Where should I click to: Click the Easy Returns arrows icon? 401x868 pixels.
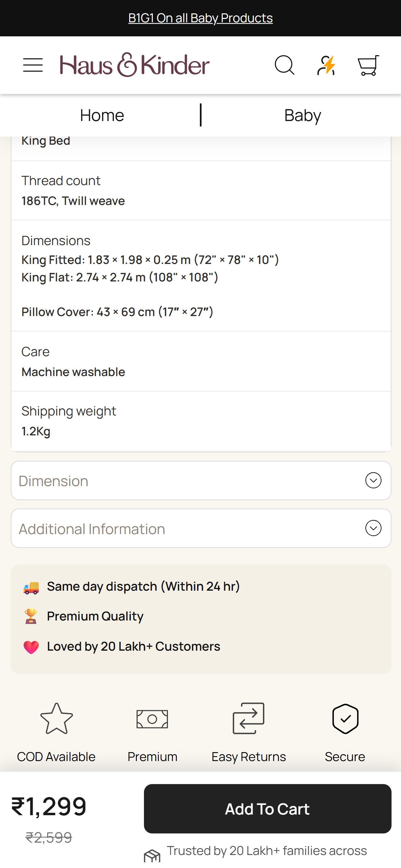[x=248, y=718]
